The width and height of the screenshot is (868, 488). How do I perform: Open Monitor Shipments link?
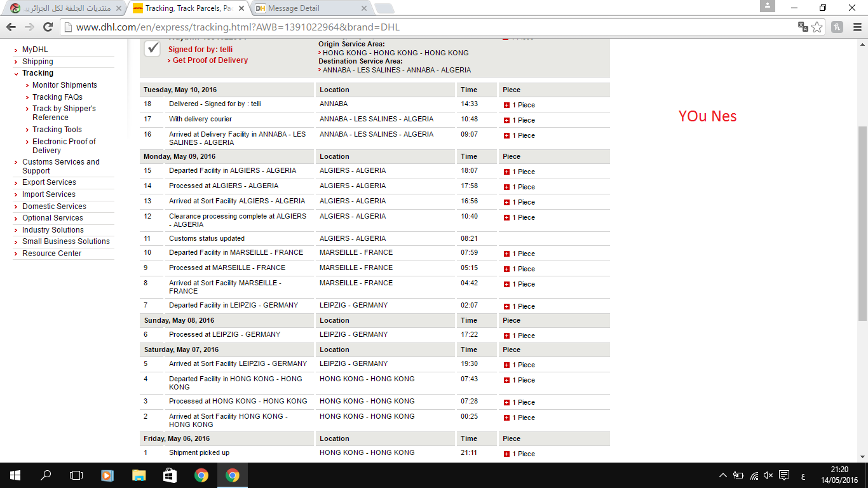point(65,85)
